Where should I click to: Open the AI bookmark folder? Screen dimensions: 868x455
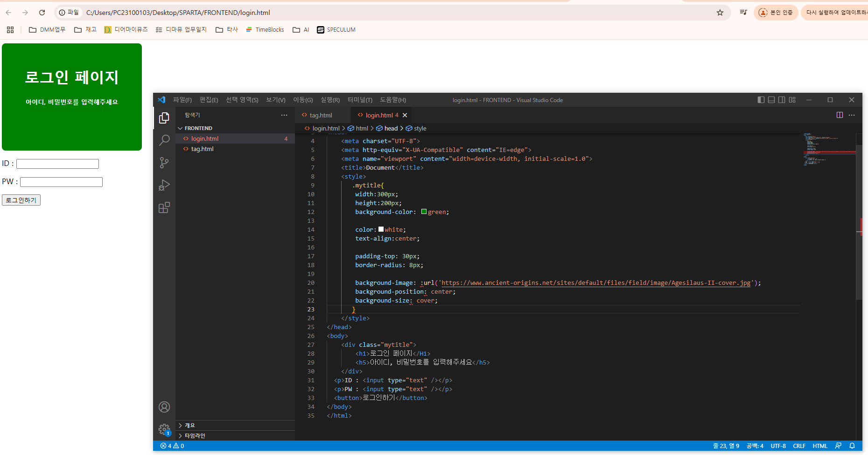tap(301, 30)
